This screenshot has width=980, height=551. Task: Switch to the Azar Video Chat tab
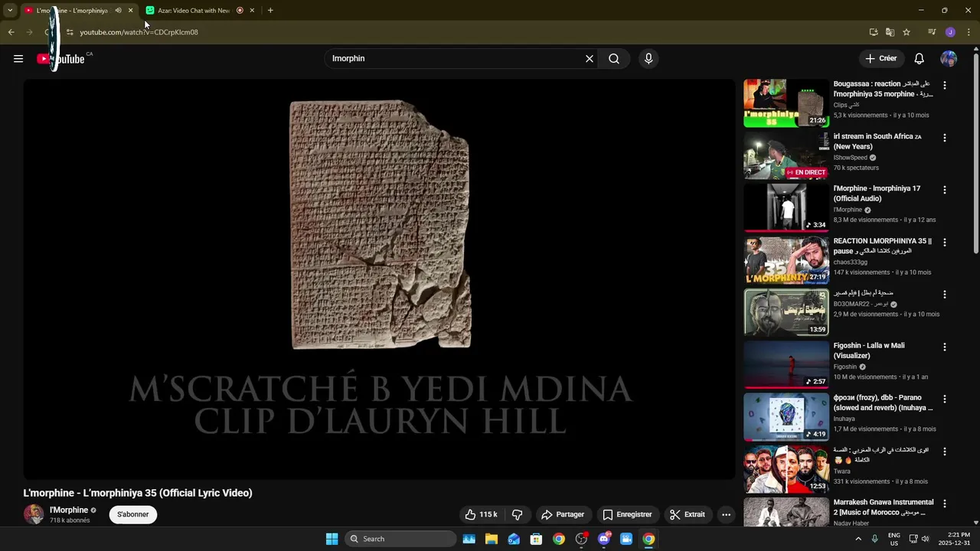(194, 11)
